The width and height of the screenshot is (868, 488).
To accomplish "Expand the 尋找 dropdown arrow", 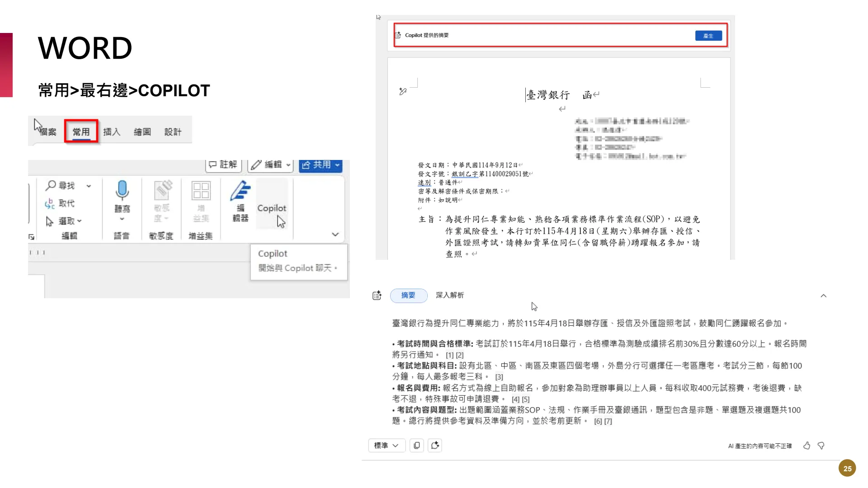I will (89, 186).
